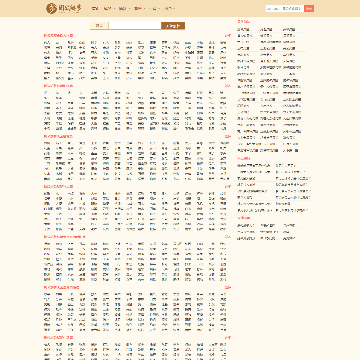This screenshot has width=360, height=360.
Task: Click the red "more" link of first section
Action: pyautogui.click(x=228, y=35)
